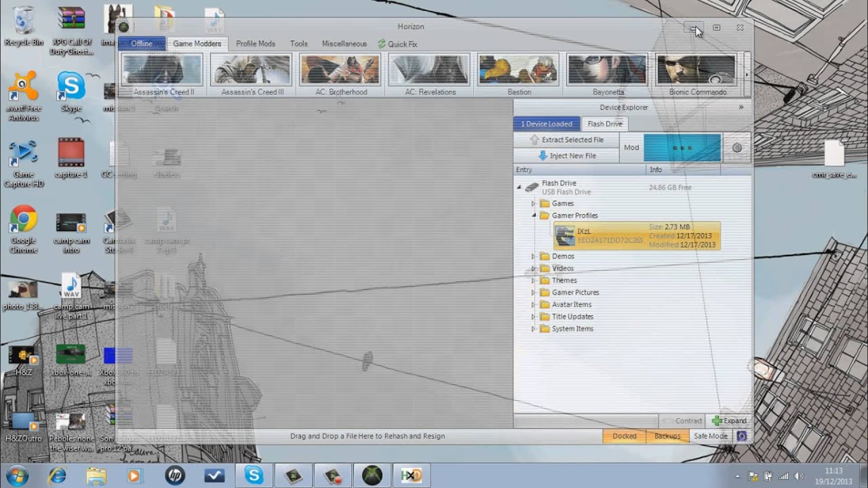
Task: Open the cmr_save file on desktop
Action: [833, 159]
